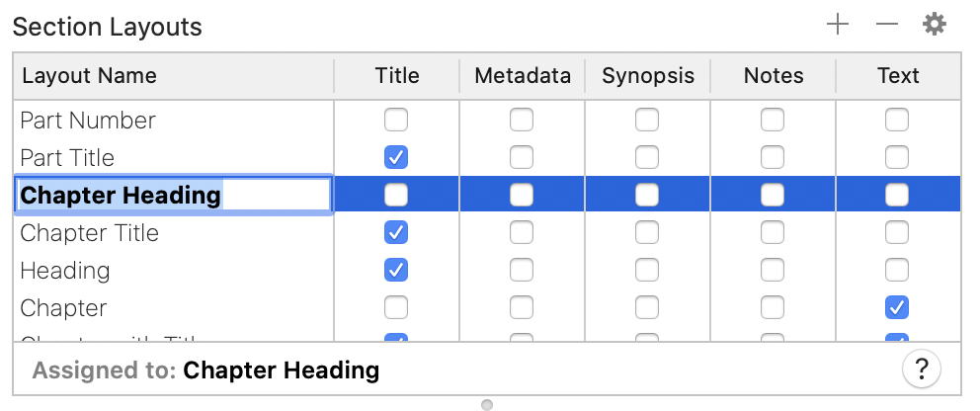Screen dimensions: 980x411
Task: Select the Chapter layout row
Action: (63, 308)
